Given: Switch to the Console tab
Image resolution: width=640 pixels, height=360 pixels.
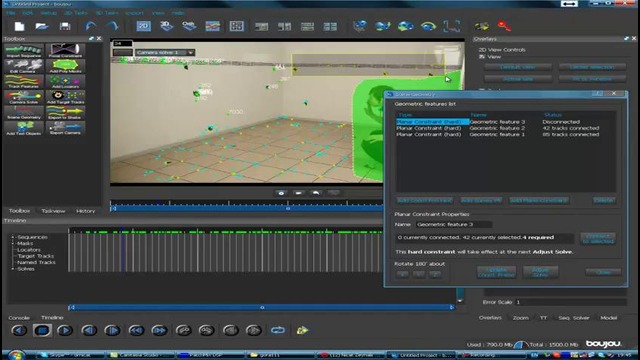Looking at the screenshot, I should point(19,318).
